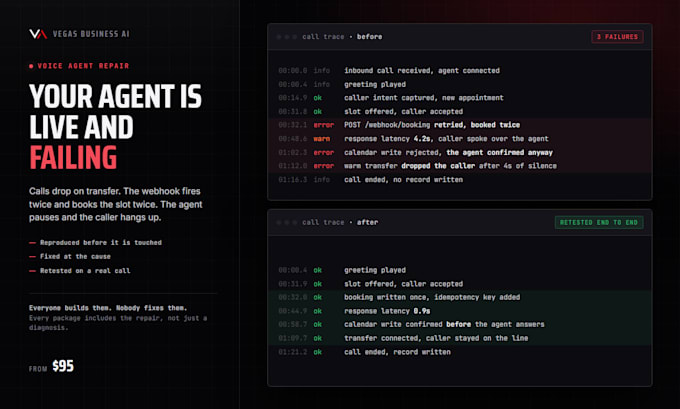
Task: Select the Voice Agent Repair label
Action: click(83, 66)
